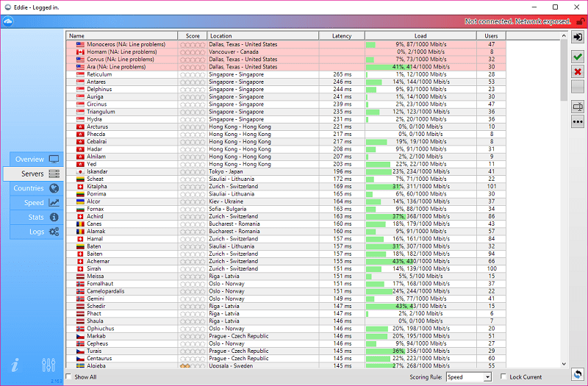Viewport: 588px width, 386px height.
Task: Click the server list vertical scrollbar thumb
Action: pyautogui.click(x=564, y=70)
